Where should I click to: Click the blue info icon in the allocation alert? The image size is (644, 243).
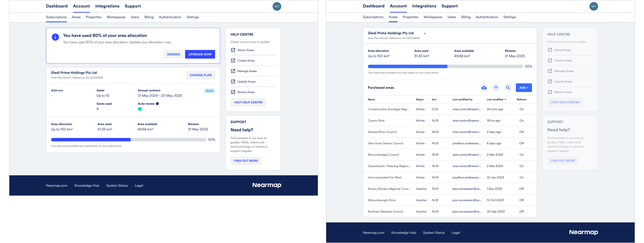[x=55, y=37]
